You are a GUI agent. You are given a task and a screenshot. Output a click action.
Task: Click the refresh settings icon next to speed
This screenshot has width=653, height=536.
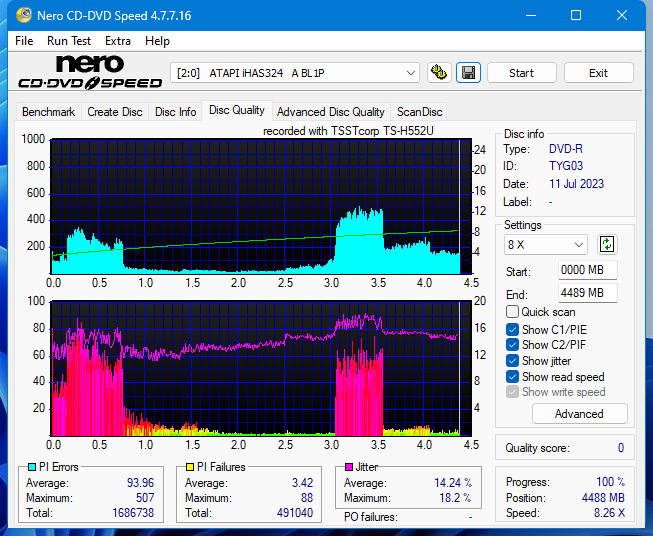(607, 244)
